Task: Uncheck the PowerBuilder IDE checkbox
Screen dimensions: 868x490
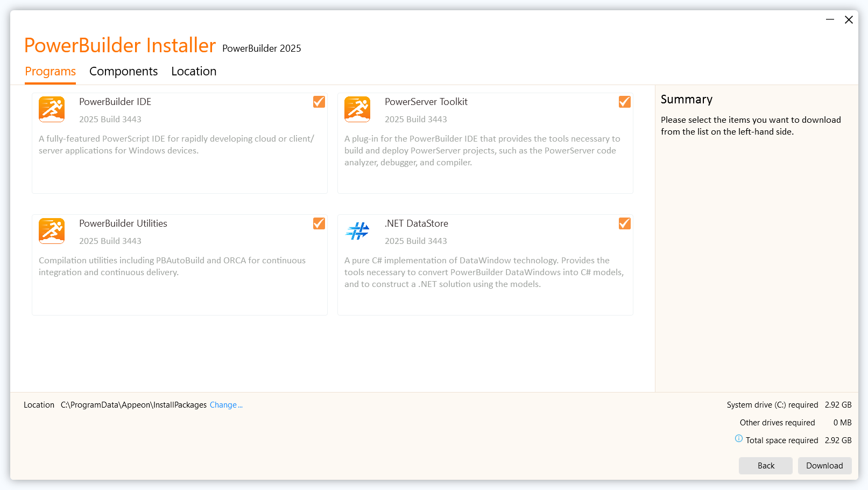Action: [319, 102]
